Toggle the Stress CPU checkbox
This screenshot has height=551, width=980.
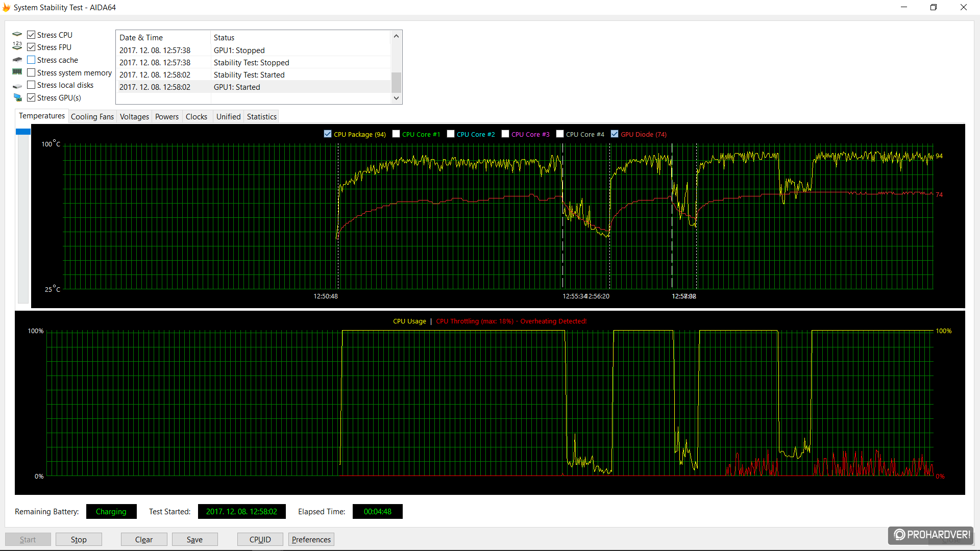(x=31, y=35)
